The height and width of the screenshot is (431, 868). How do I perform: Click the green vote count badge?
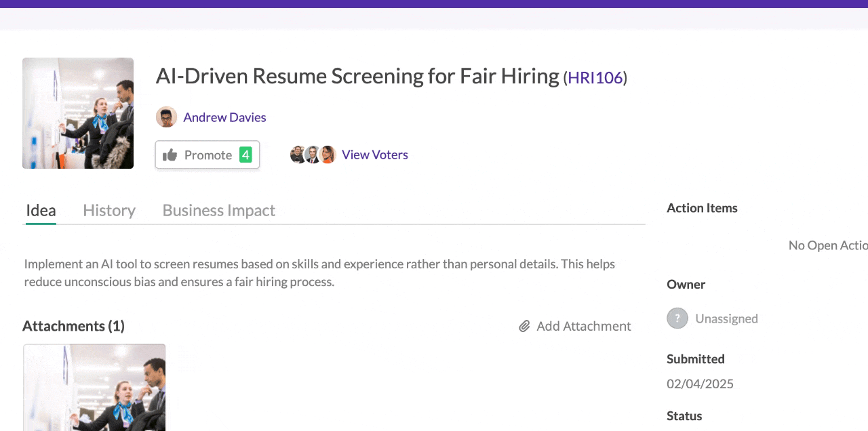click(x=245, y=155)
